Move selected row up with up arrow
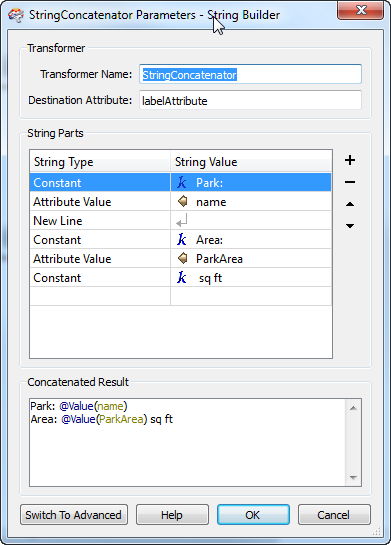 coord(350,204)
